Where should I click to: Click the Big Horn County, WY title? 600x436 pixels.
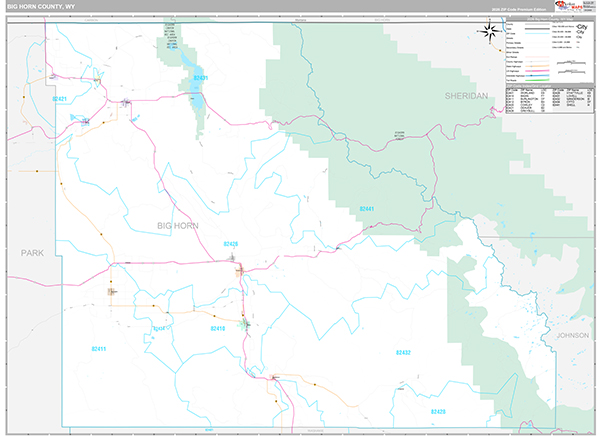[x=47, y=6]
